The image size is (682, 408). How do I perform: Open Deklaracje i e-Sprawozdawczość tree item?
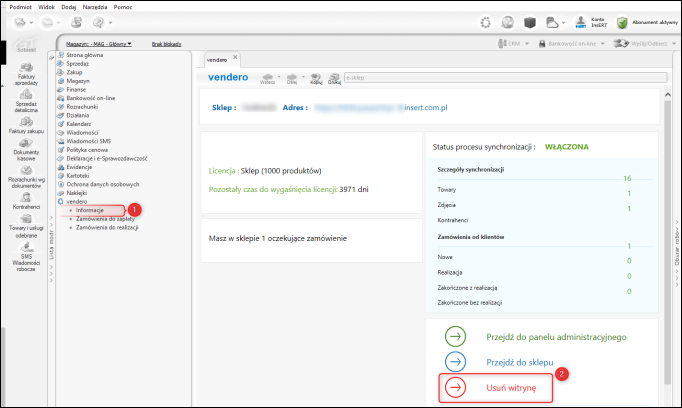pos(107,158)
